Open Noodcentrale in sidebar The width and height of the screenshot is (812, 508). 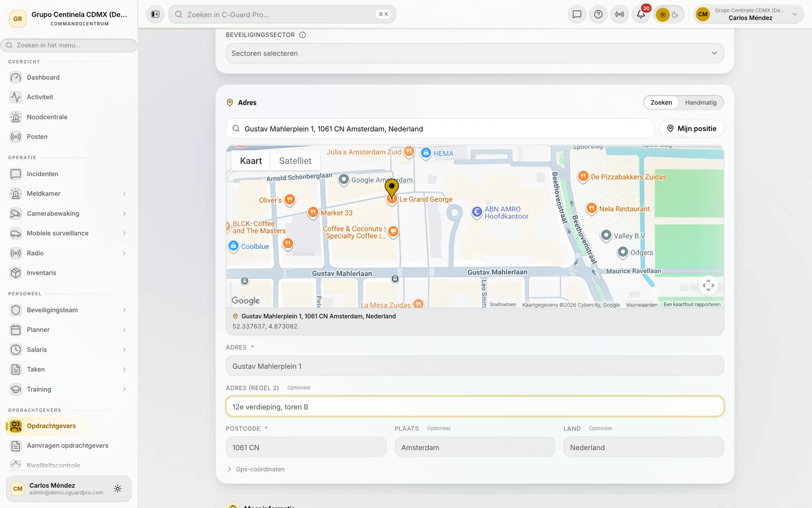click(x=69, y=117)
